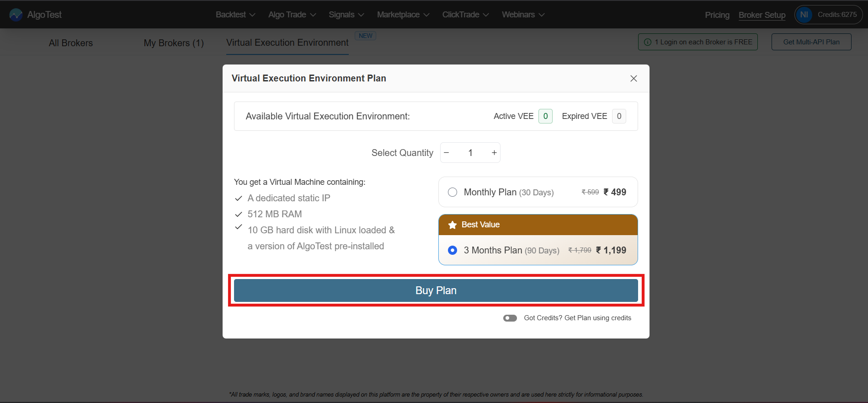868x403 pixels.
Task: Select the Monthly Plan radio button
Action: 453,192
